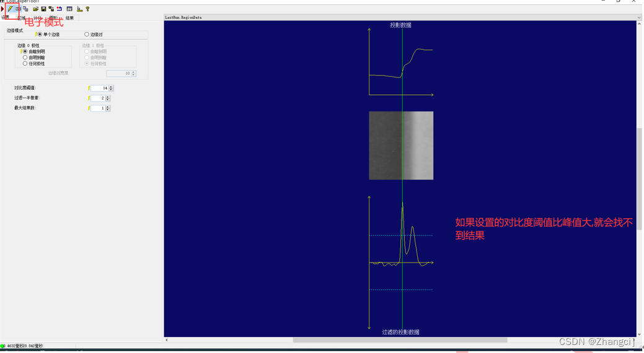This screenshot has width=644, height=353.
Task: Click the green status circle in status bar
Action: pyautogui.click(x=2, y=346)
